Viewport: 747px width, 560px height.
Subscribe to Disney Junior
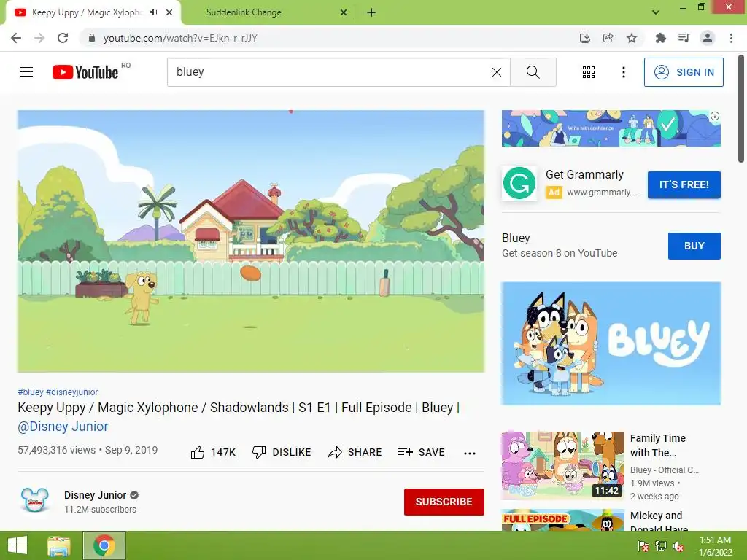pyautogui.click(x=444, y=502)
